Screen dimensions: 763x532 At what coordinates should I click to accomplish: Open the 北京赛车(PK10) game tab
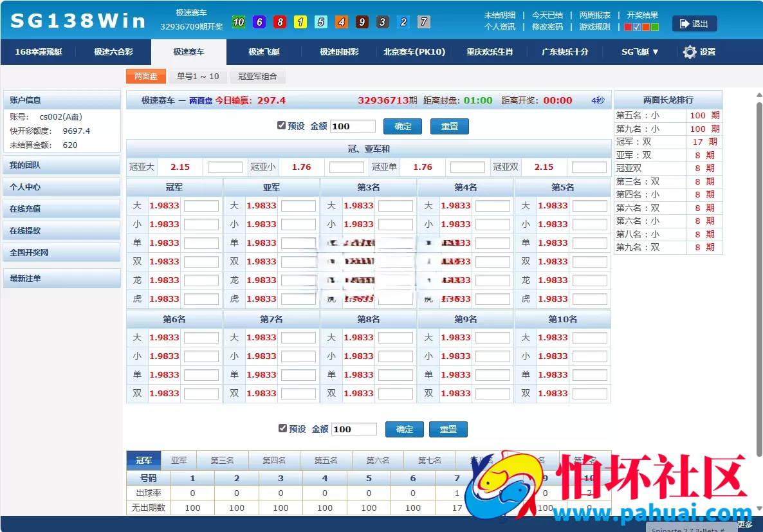pyautogui.click(x=414, y=52)
